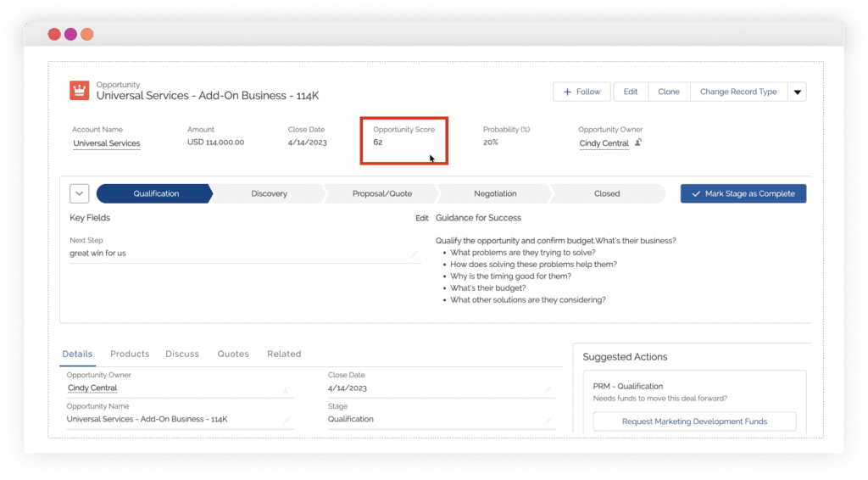
Task: Click the opportunity title Universal Services - Add-On Business - 114K
Action: coord(208,96)
